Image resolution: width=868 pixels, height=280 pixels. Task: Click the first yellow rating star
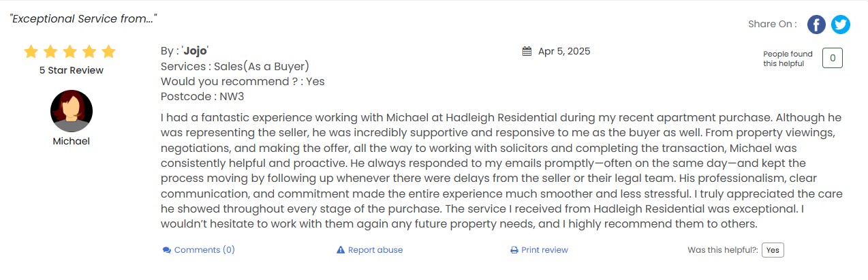(x=31, y=52)
